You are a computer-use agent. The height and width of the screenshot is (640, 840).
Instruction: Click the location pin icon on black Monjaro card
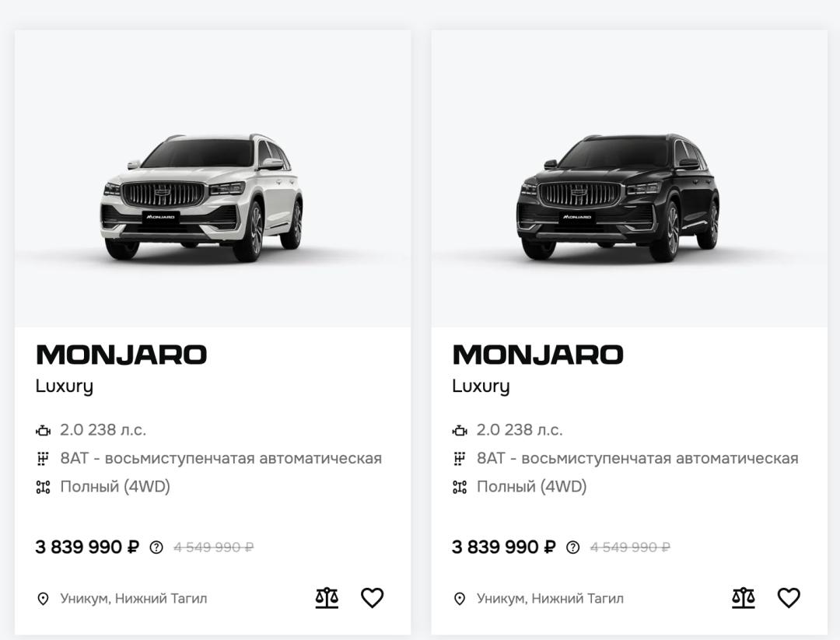pos(460,599)
